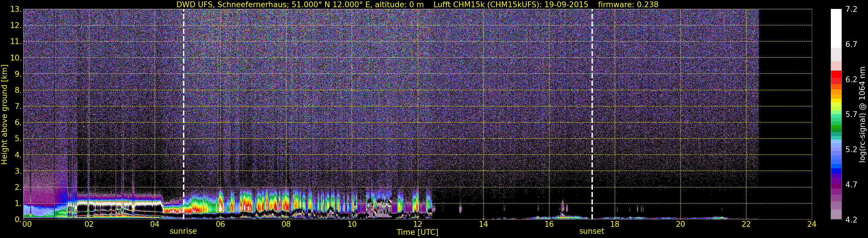Click the height axis tick "9."
Viewport: 868px width, 238px height.
(x=18, y=74)
